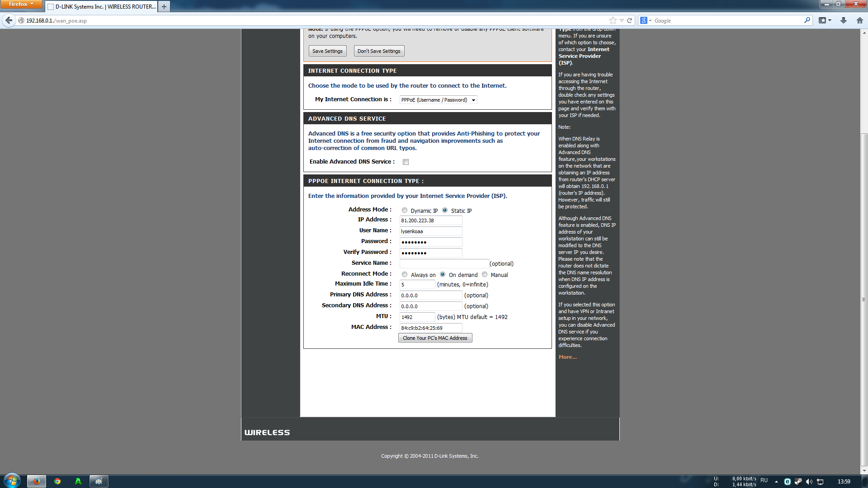The width and height of the screenshot is (868, 488).
Task: Bookmark this page with star icon
Action: (613, 20)
